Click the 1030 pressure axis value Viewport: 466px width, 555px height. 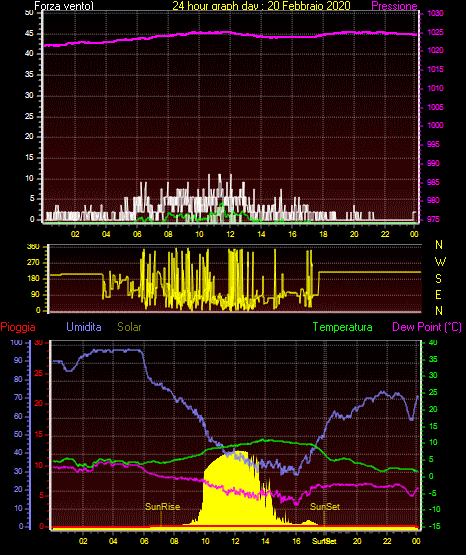coord(435,13)
